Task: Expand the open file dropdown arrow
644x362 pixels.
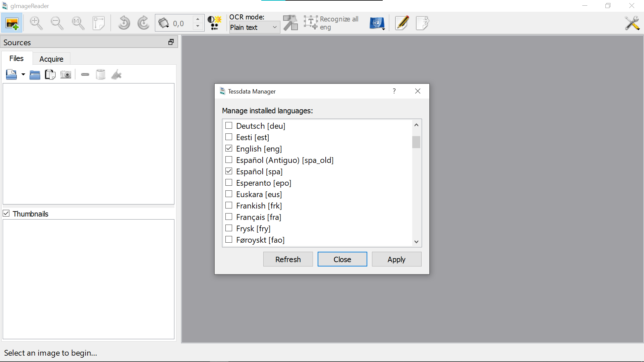Action: [x=23, y=74]
